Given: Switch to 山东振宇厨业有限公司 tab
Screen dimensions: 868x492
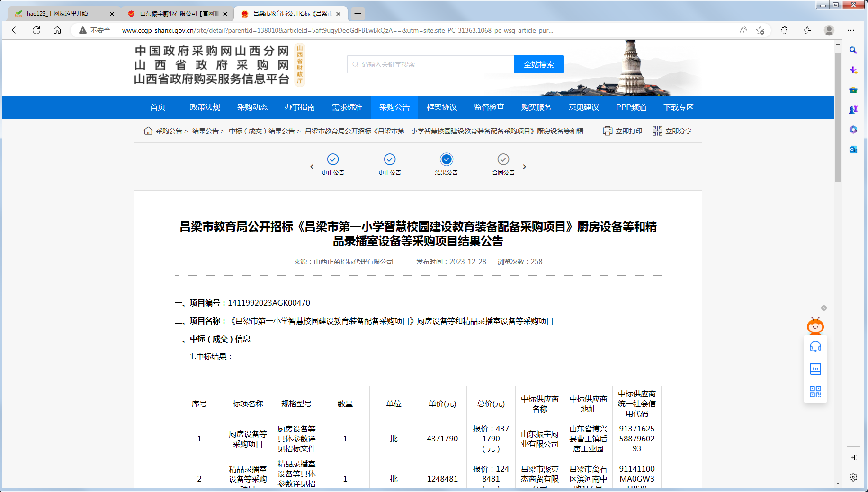Looking at the screenshot, I should [x=177, y=14].
